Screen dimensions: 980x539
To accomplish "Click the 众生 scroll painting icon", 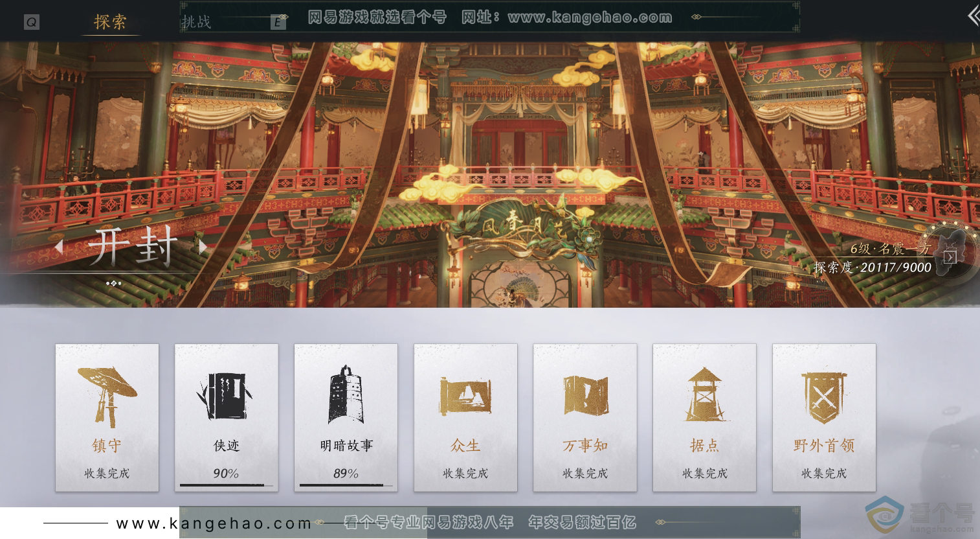I will point(465,396).
